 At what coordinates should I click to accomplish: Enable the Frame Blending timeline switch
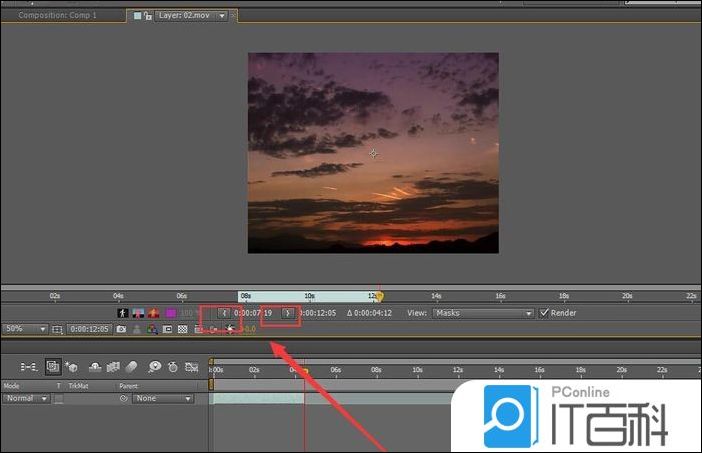point(115,367)
